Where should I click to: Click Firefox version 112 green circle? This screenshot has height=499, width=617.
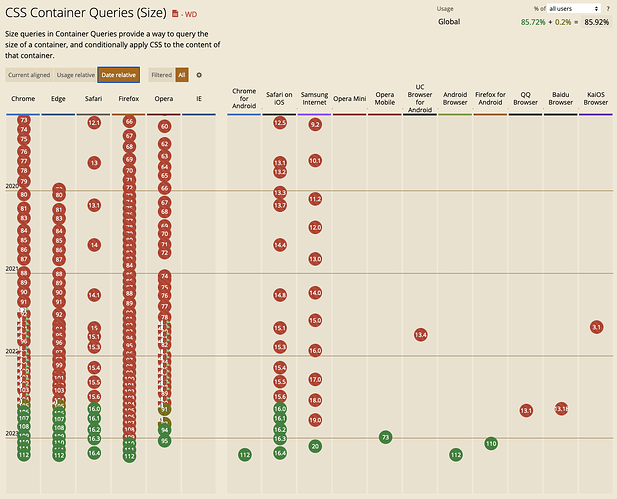coord(129,456)
